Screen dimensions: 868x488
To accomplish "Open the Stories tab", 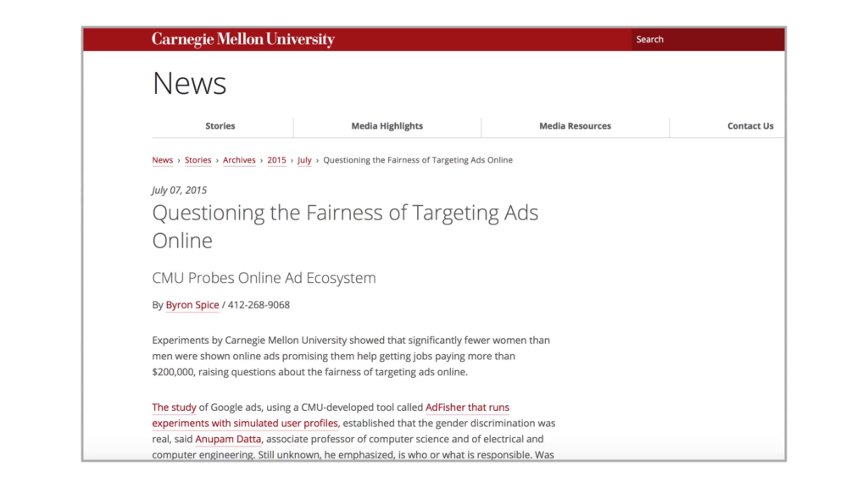I will 220,126.
